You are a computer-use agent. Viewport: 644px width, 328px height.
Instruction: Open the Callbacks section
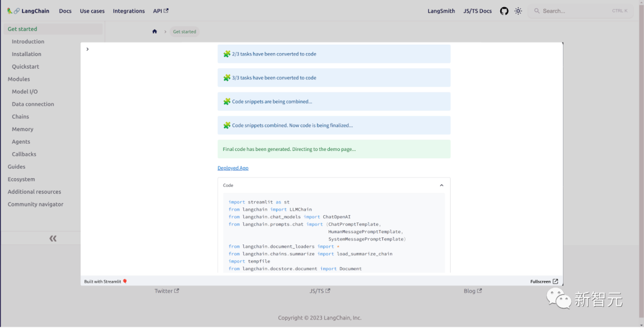tap(24, 154)
